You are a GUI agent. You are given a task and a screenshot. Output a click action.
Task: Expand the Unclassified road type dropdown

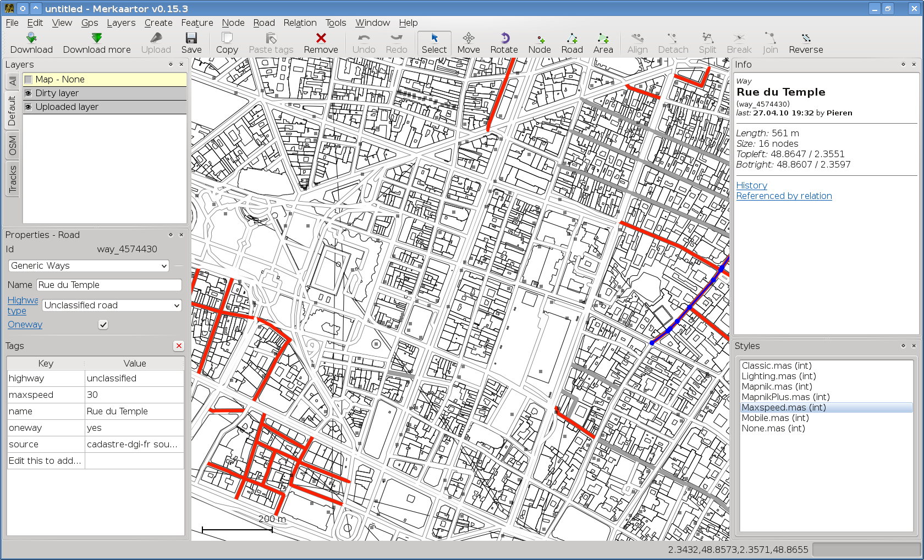click(x=112, y=306)
